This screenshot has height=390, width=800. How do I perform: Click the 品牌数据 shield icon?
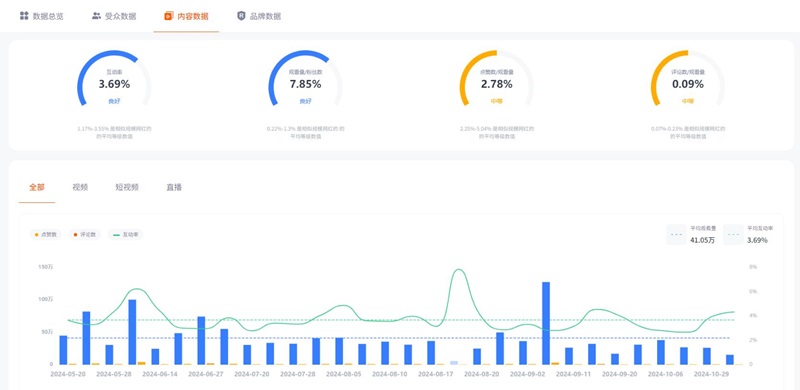(x=241, y=16)
